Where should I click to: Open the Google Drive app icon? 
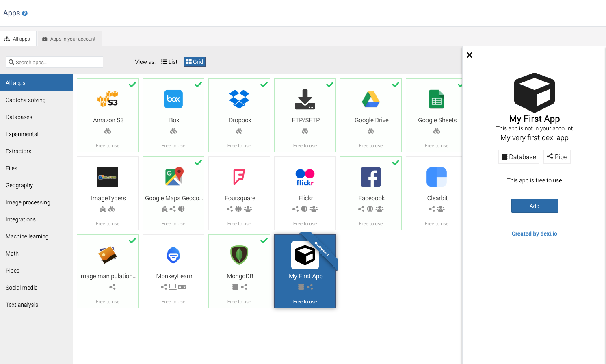tap(371, 99)
